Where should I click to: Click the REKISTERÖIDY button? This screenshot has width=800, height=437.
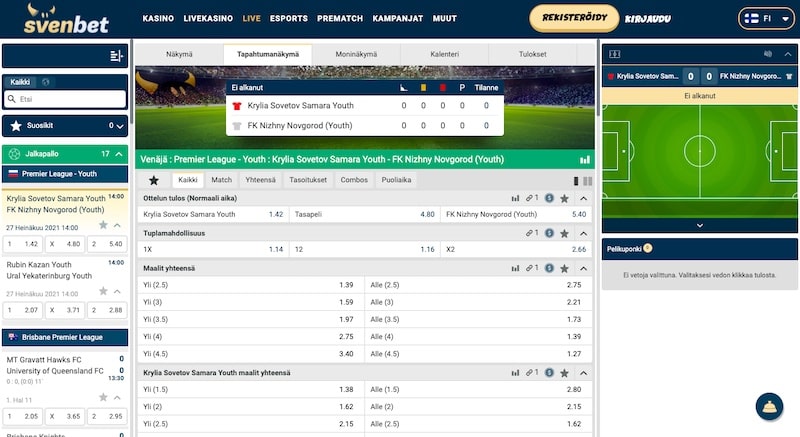tap(574, 18)
